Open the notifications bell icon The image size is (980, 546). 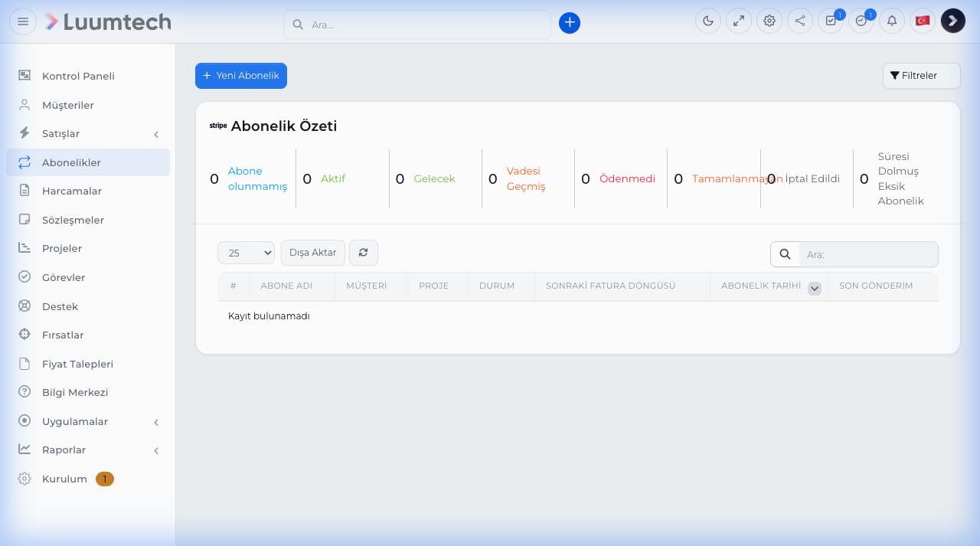(892, 21)
